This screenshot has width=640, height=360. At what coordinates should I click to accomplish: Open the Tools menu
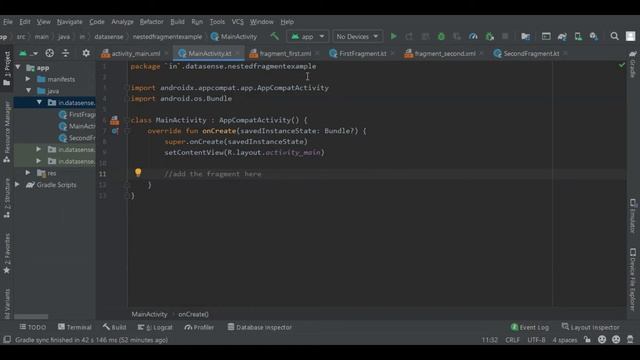[x=217, y=22]
